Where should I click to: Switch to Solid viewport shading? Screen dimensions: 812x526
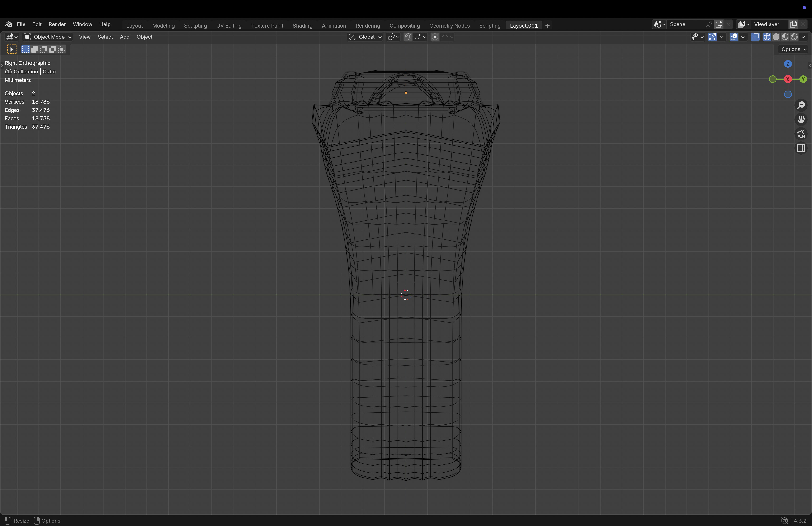pyautogui.click(x=776, y=37)
